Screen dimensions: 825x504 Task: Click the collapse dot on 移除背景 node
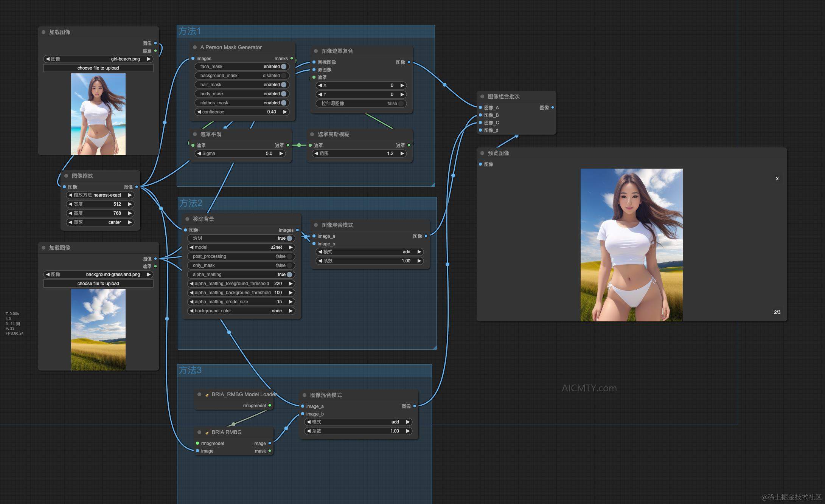click(x=187, y=219)
